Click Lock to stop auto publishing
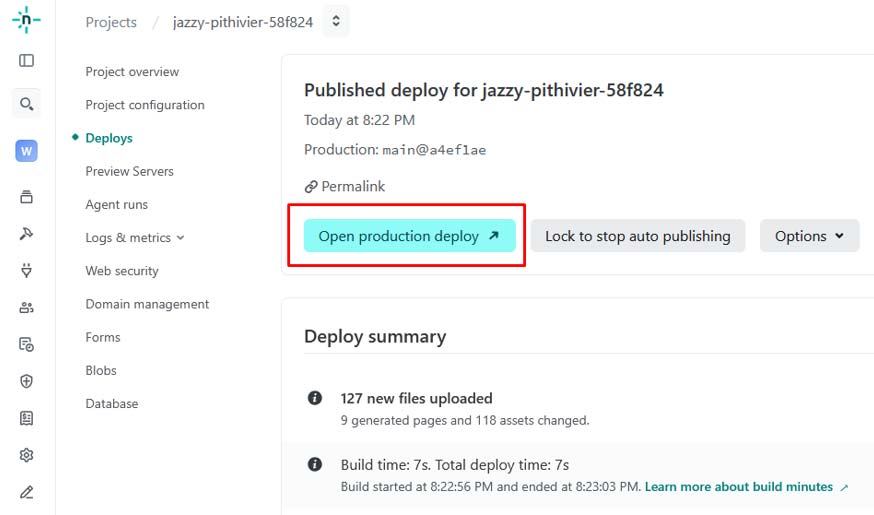874x515 pixels. (638, 236)
